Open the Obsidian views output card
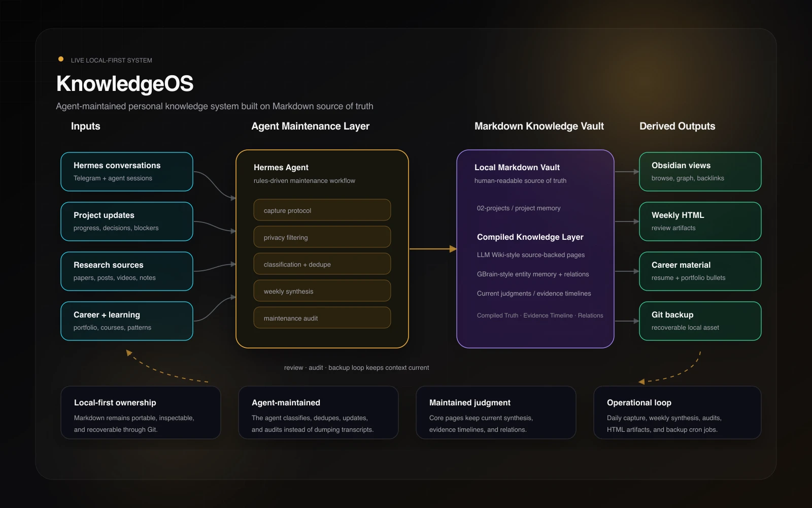Screen dimensions: 812x508 [x=700, y=172]
